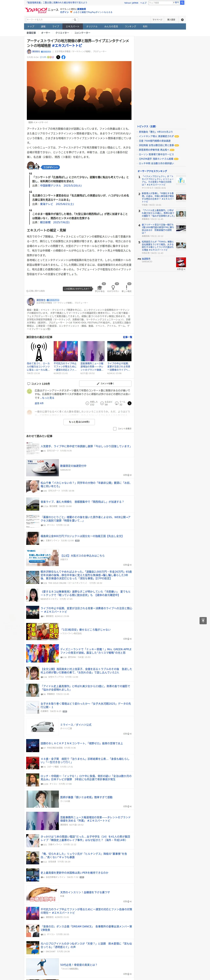Open topic 景気動向「悪化」4年10カ月ぶり
210x980 pixels.
156,132
